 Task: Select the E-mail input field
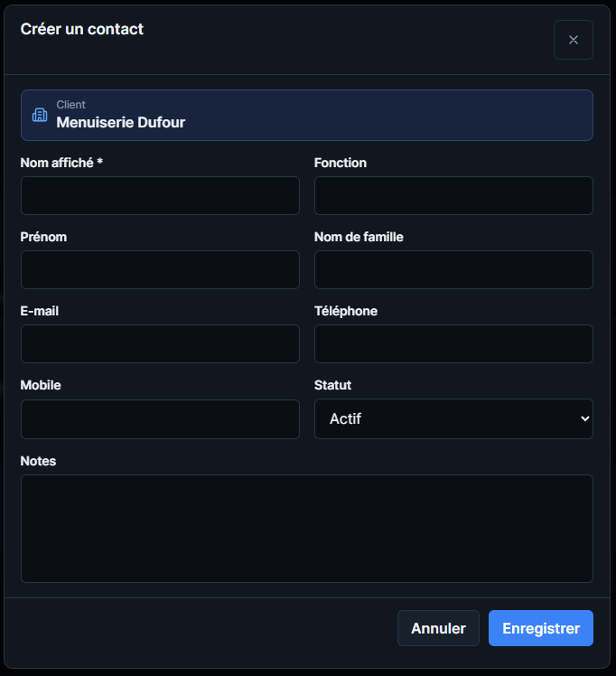coord(160,344)
